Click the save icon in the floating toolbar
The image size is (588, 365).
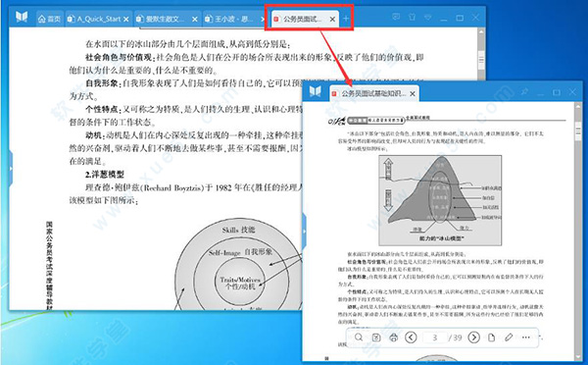376,338
